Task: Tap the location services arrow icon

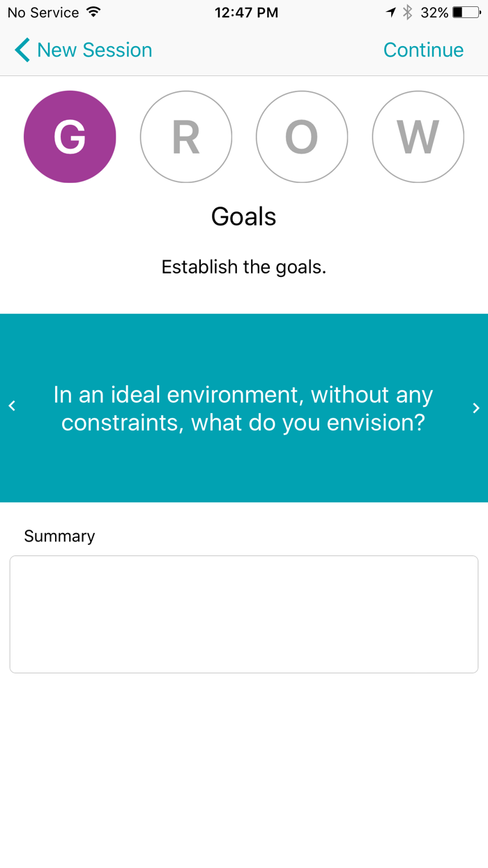Action: [x=391, y=13]
